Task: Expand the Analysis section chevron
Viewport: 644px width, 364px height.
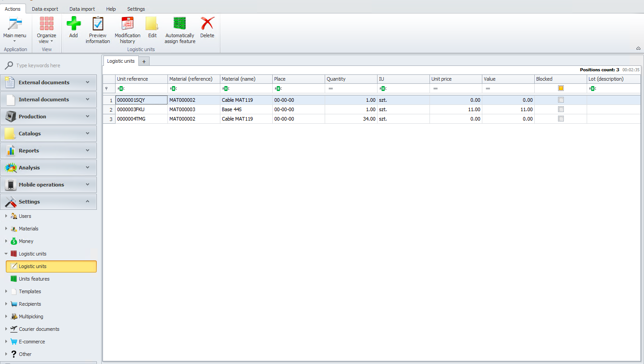Action: [x=88, y=168]
